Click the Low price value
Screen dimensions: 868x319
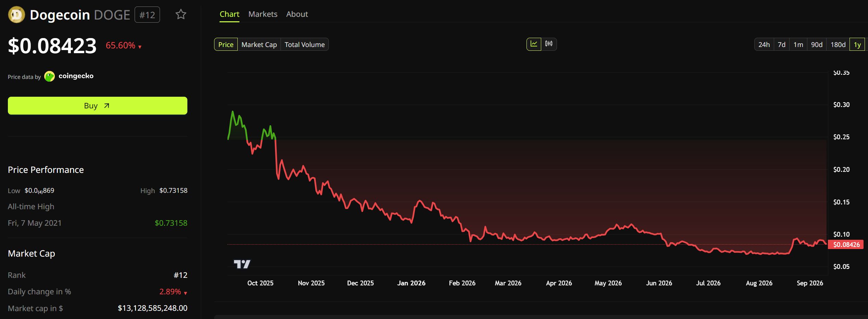39,191
